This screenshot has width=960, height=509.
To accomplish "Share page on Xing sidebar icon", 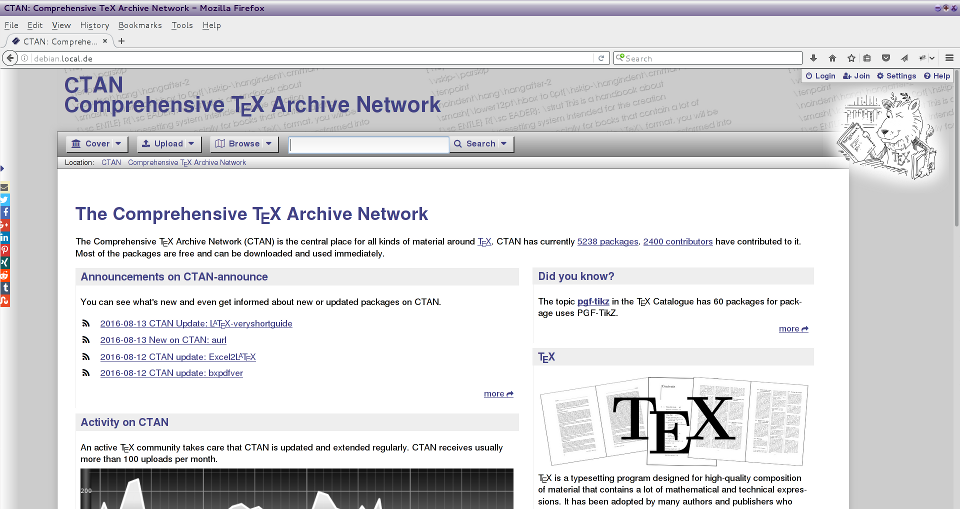I will [x=4, y=262].
